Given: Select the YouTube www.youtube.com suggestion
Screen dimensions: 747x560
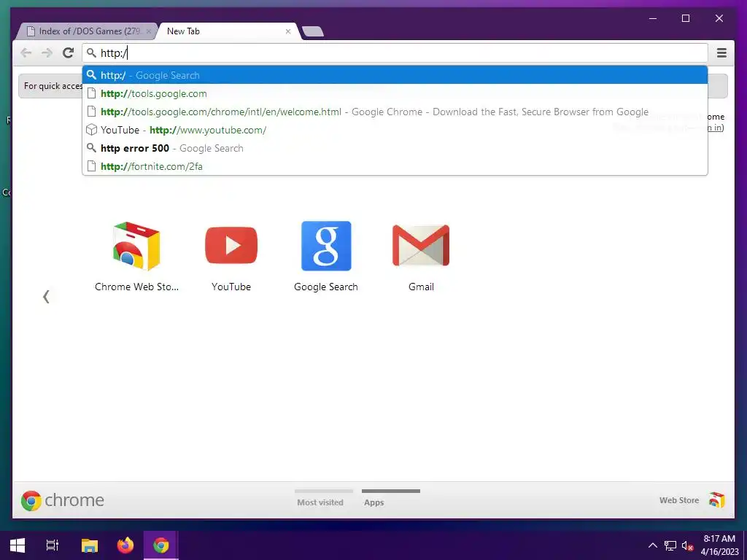Looking at the screenshot, I should (x=395, y=130).
